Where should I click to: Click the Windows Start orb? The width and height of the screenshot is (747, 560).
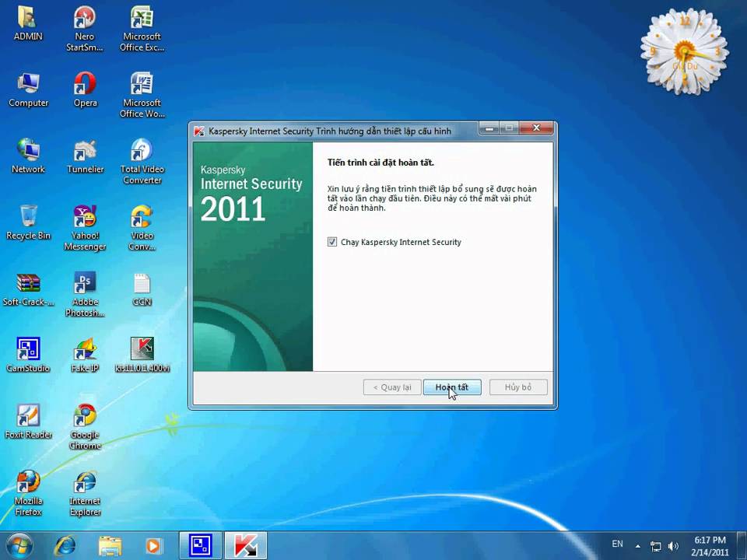coord(19,546)
